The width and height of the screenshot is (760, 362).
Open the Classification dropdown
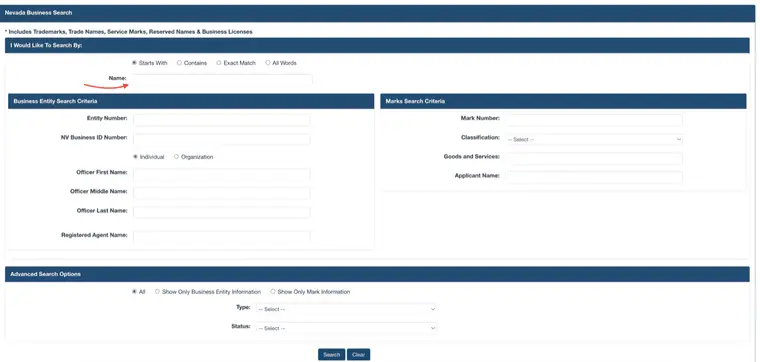(x=594, y=140)
